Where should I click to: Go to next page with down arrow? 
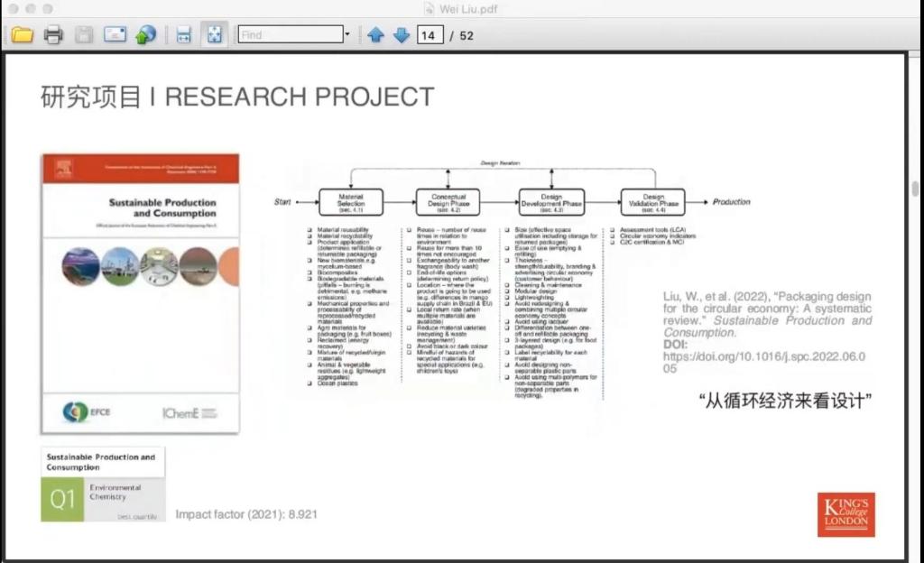click(x=401, y=35)
